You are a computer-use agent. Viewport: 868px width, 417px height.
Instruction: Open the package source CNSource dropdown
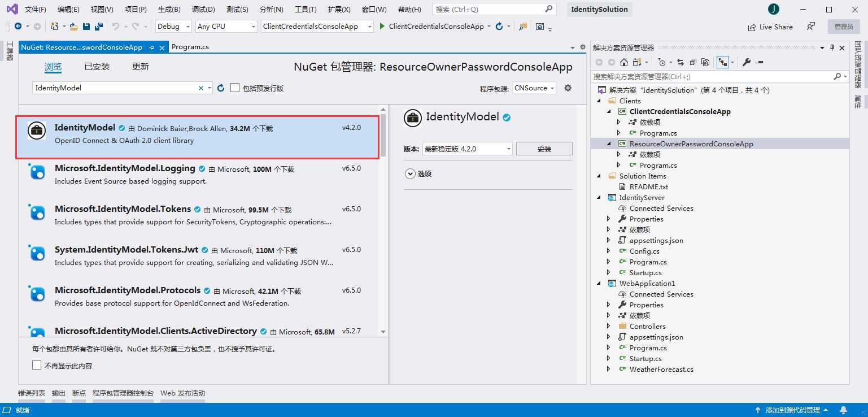point(534,88)
